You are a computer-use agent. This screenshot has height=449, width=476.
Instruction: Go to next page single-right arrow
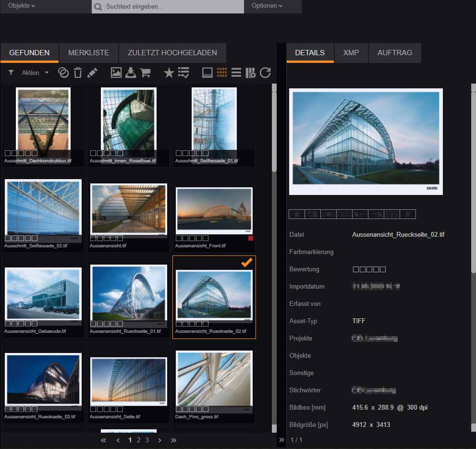tap(159, 440)
